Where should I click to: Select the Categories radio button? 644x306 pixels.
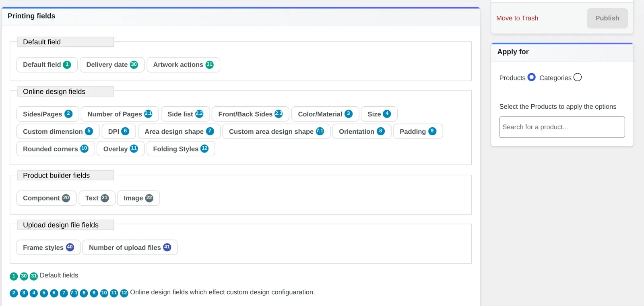(578, 77)
